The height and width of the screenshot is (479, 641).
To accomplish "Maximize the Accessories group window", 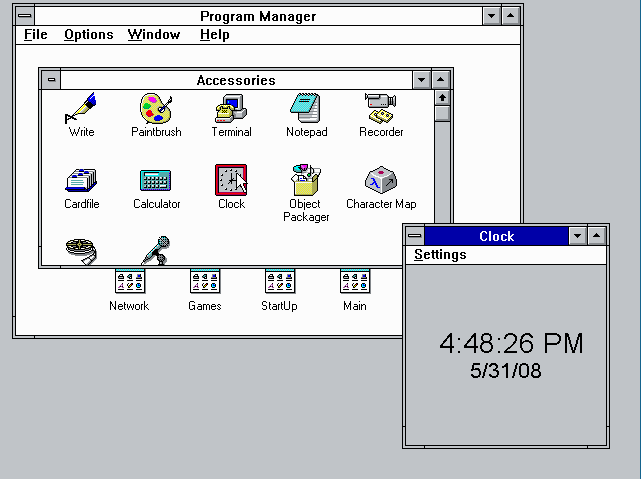I will [x=440, y=80].
